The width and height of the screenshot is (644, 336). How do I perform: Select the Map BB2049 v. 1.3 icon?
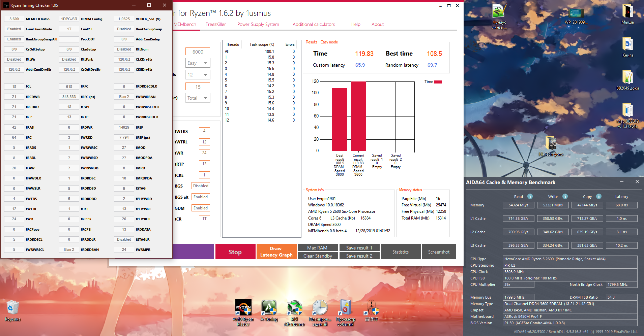(627, 110)
